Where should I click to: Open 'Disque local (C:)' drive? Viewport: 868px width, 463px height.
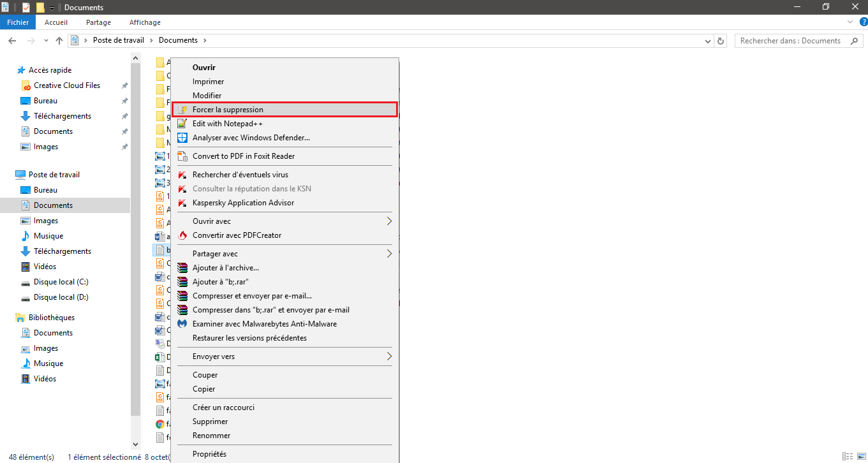click(x=61, y=282)
